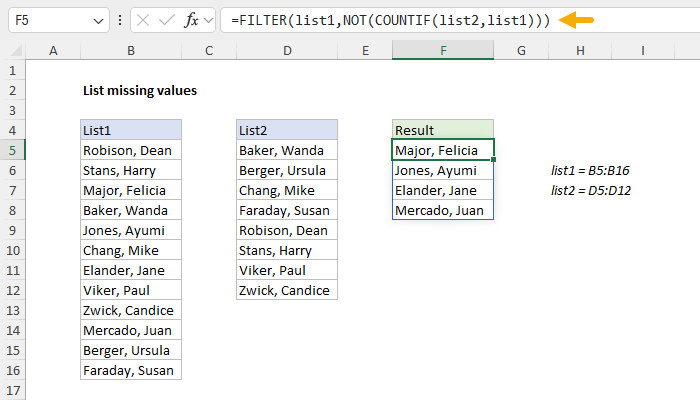The width and height of the screenshot is (700, 400).
Task: Select row 10 header
Action: pyautogui.click(x=12, y=250)
